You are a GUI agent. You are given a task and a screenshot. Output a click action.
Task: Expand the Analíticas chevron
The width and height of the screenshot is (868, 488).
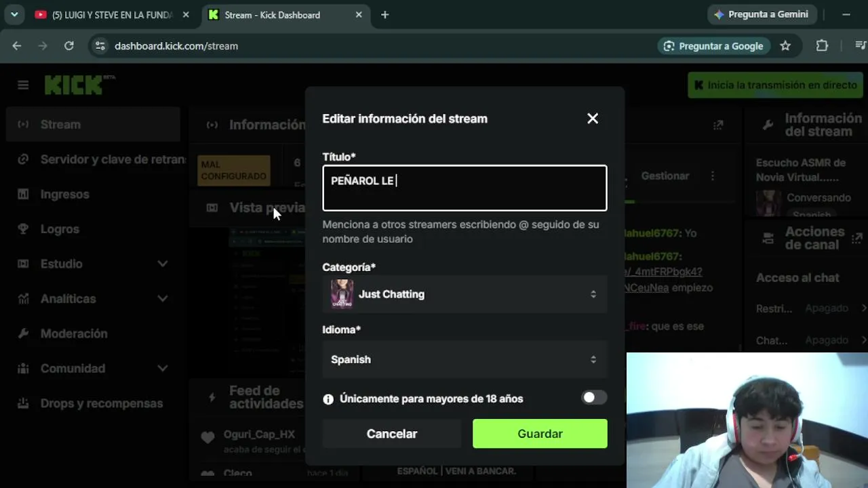(x=163, y=298)
